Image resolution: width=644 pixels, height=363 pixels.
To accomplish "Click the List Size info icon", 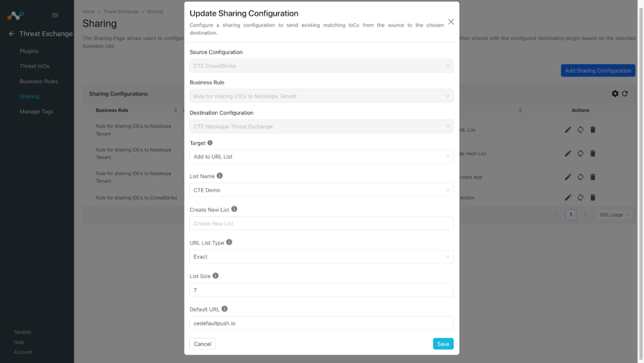I will pyautogui.click(x=216, y=276).
